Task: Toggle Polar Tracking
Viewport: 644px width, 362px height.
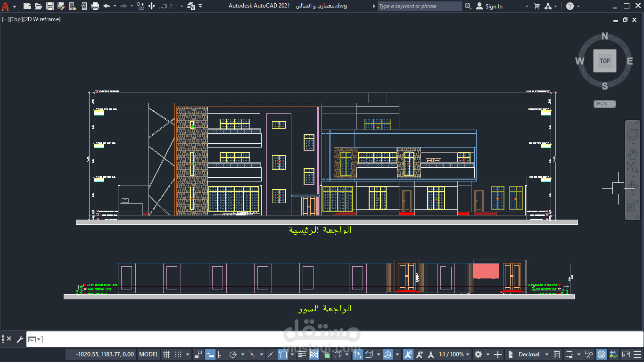Action: point(233,354)
